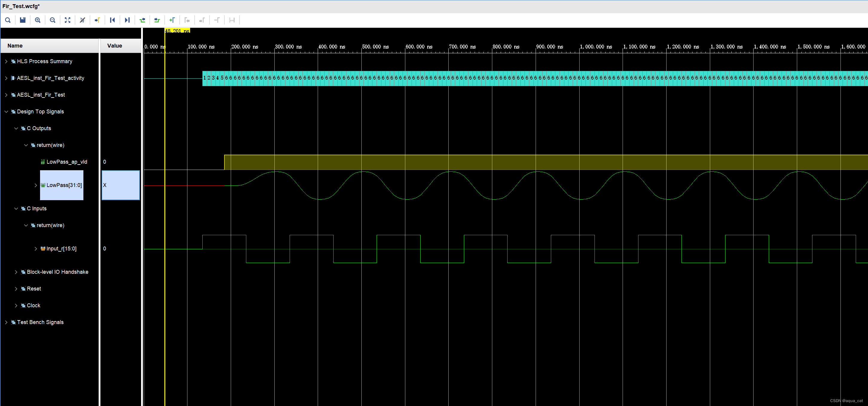The width and height of the screenshot is (868, 406).
Task: Select the Fir_Test.wcfg tab title
Action: 21,6
